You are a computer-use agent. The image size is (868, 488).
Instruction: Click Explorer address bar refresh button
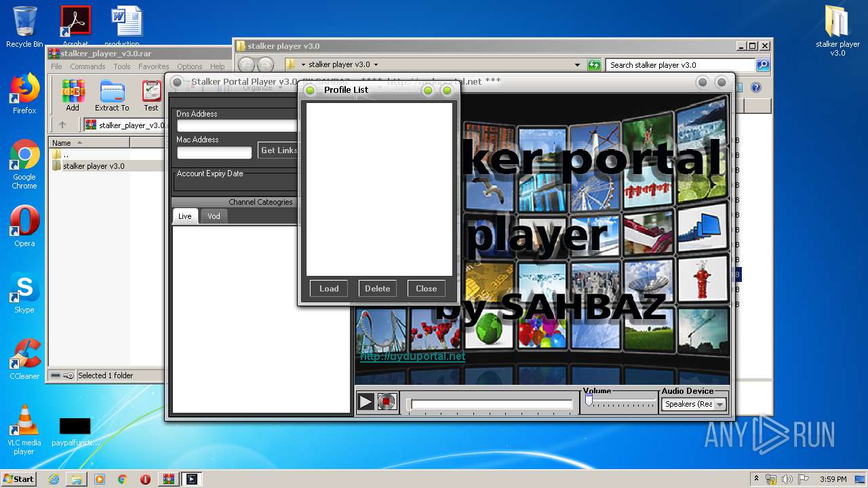pyautogui.click(x=594, y=65)
